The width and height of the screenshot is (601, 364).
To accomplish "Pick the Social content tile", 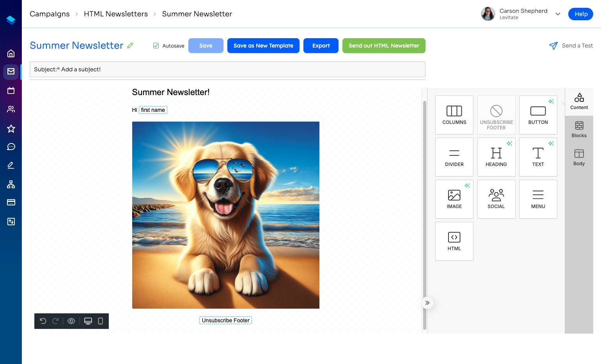I will click(x=496, y=199).
